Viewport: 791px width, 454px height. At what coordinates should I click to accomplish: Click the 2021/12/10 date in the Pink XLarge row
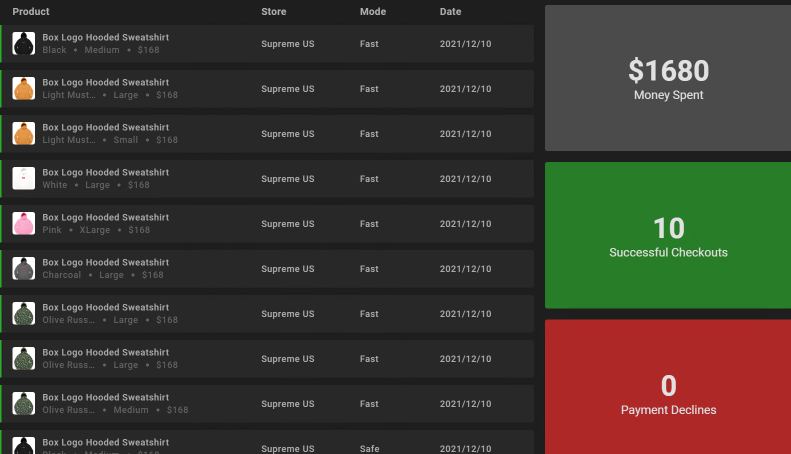click(465, 224)
